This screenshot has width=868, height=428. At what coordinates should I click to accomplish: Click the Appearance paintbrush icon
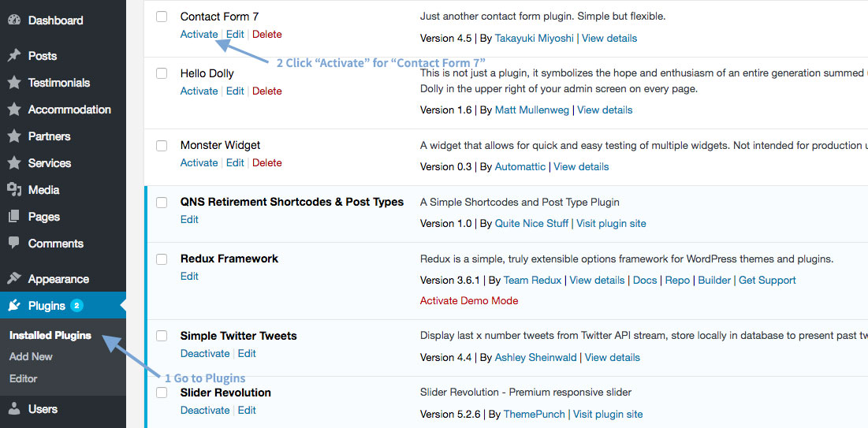(x=14, y=278)
